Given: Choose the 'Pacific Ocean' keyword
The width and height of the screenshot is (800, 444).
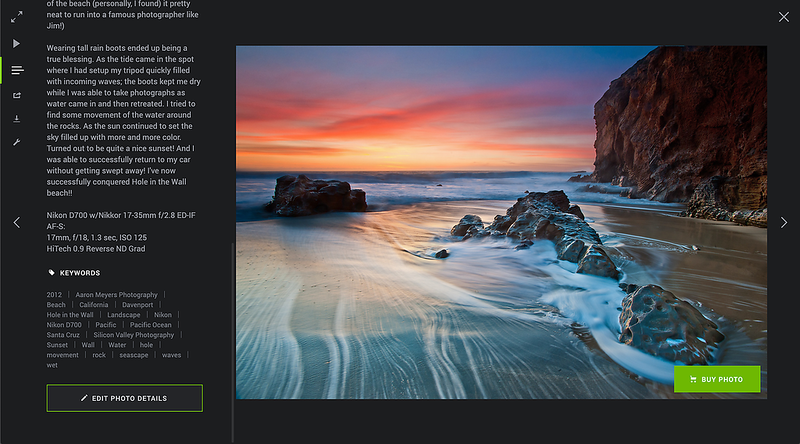Looking at the screenshot, I should click(151, 325).
